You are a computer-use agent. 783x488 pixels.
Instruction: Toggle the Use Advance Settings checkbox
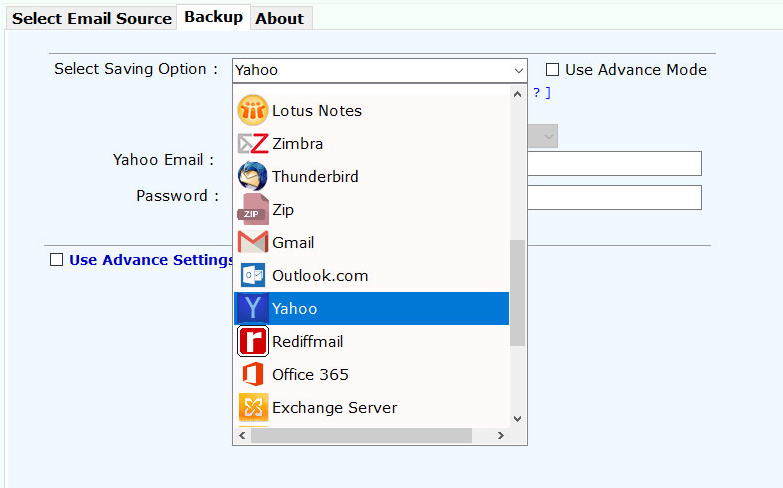pyautogui.click(x=56, y=260)
